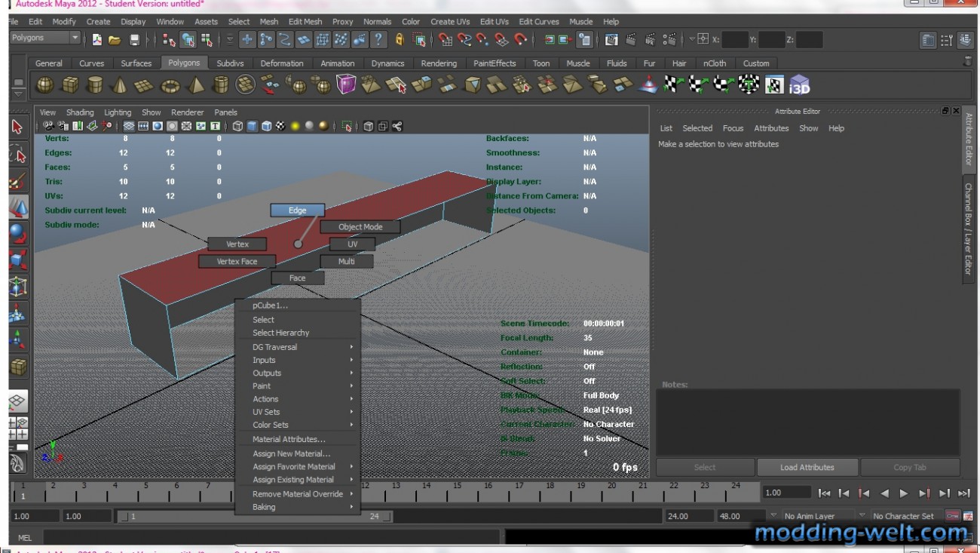Create a polygon plane from the shelf
Viewport: 980px width, 553px height.
[145, 84]
